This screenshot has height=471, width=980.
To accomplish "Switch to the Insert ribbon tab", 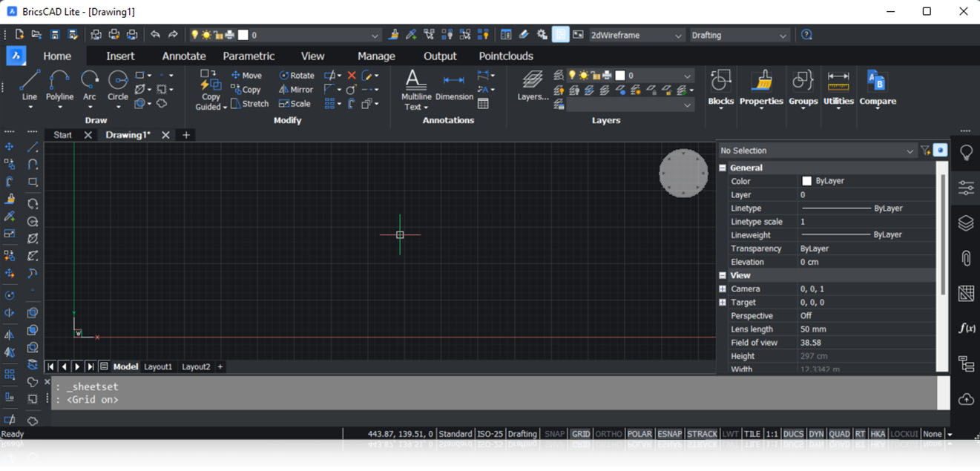I will point(120,56).
